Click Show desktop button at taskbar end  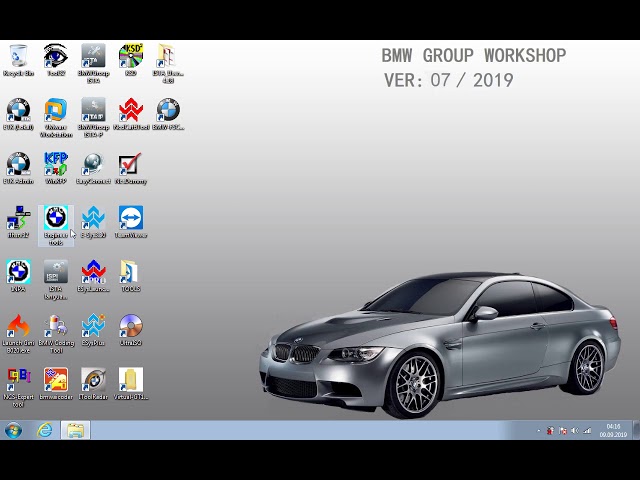click(x=636, y=430)
